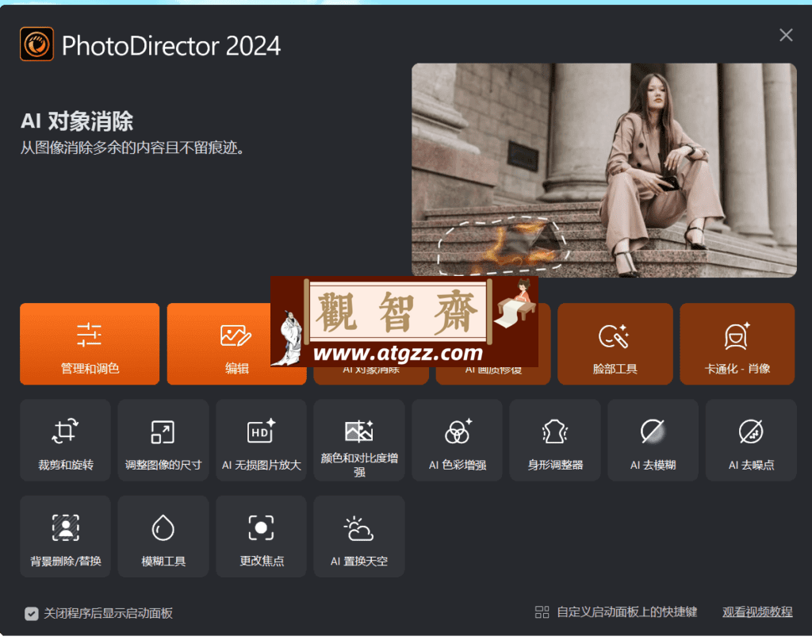
Task: Launch AI 置换天空 tool
Action: point(359,537)
